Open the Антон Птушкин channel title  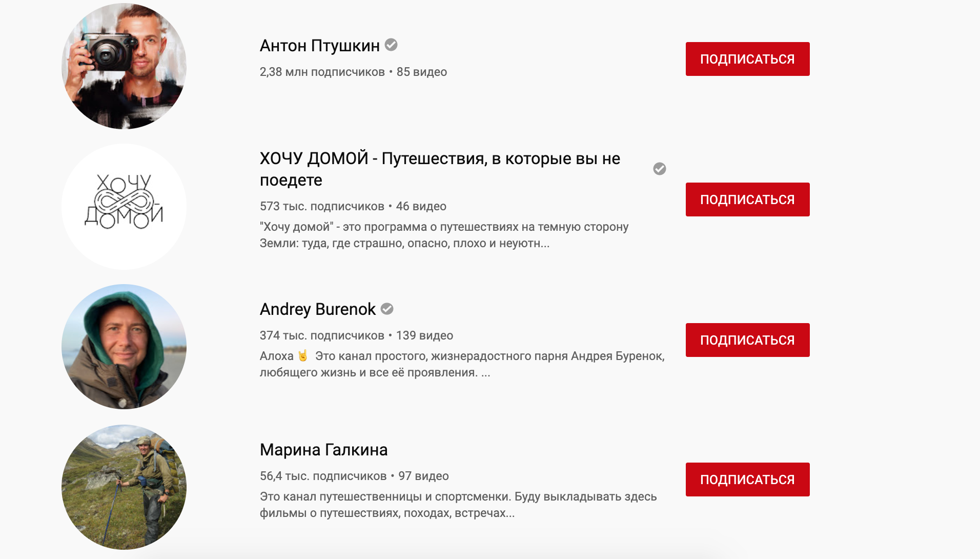(x=319, y=46)
